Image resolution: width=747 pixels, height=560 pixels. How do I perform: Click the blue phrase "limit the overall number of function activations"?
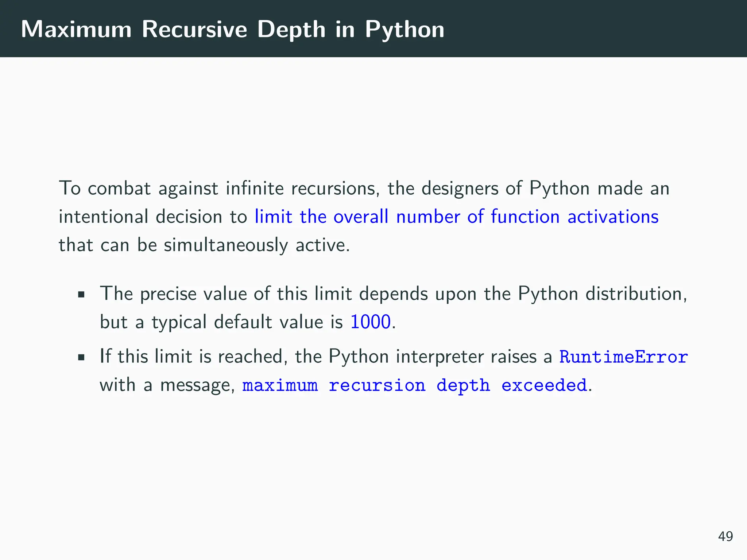coord(457,217)
